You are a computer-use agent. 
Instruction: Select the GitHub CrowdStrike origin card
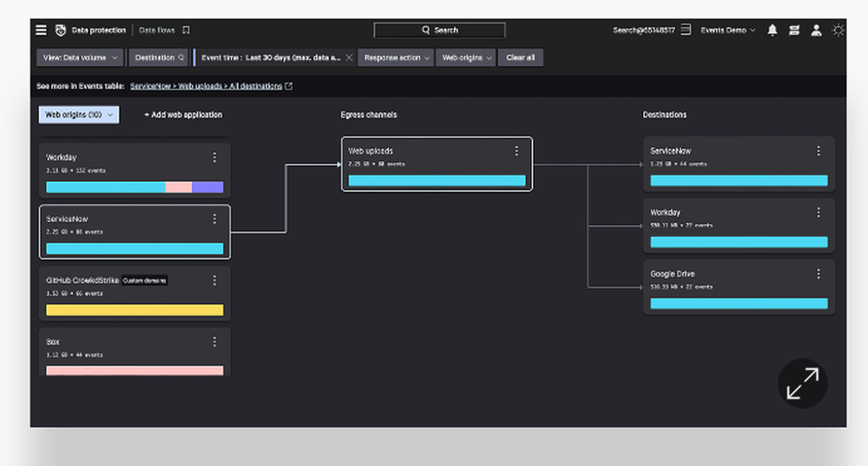[x=135, y=293]
